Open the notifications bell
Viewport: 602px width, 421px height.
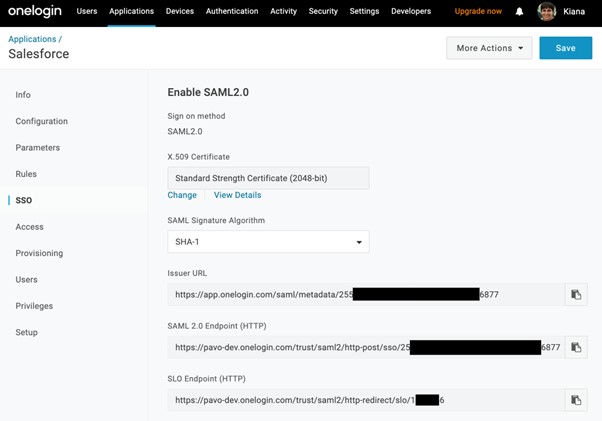tap(519, 12)
